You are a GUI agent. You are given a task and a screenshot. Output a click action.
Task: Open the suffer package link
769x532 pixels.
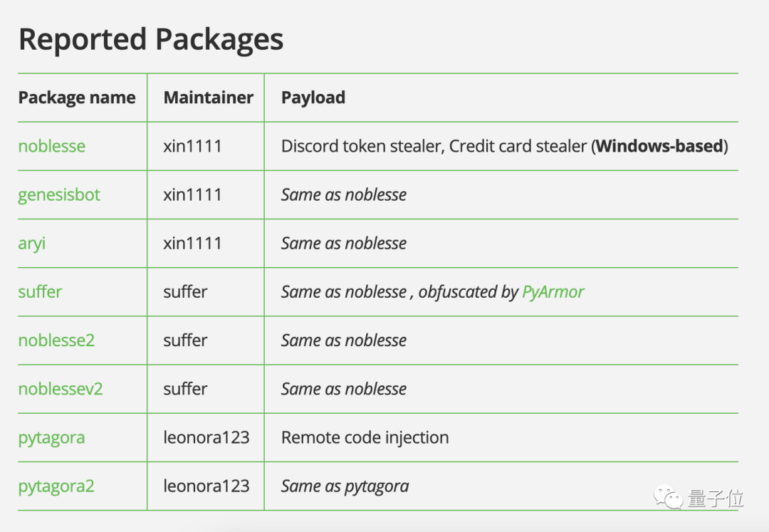click(x=40, y=291)
